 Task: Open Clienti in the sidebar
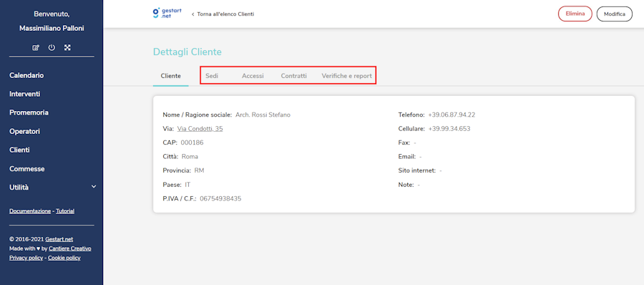coord(19,150)
